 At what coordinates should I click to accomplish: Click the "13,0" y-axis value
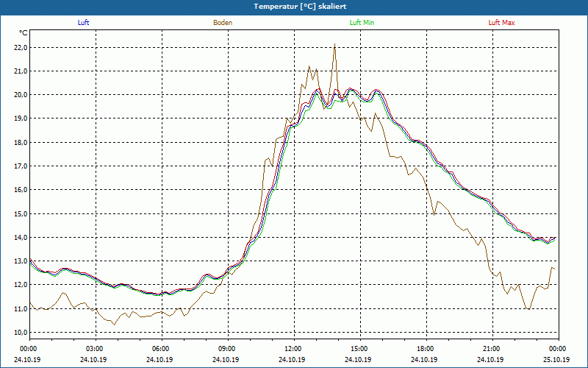(x=21, y=261)
